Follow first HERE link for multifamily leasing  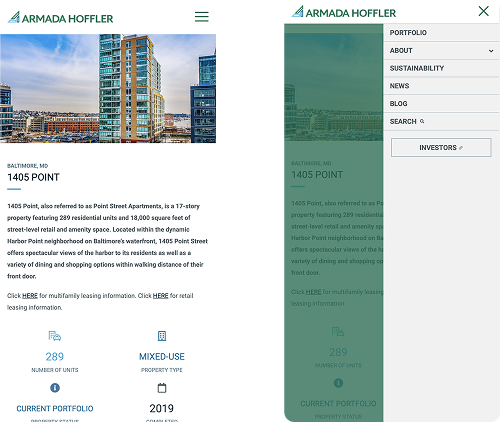(x=30, y=296)
